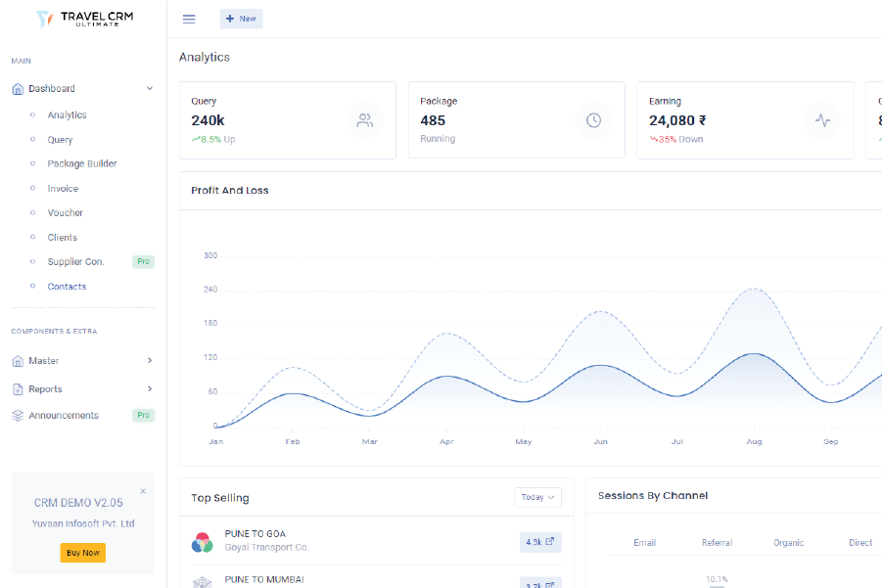Open the Today dropdown in Top Selling
The image size is (882, 588).
pos(537,497)
